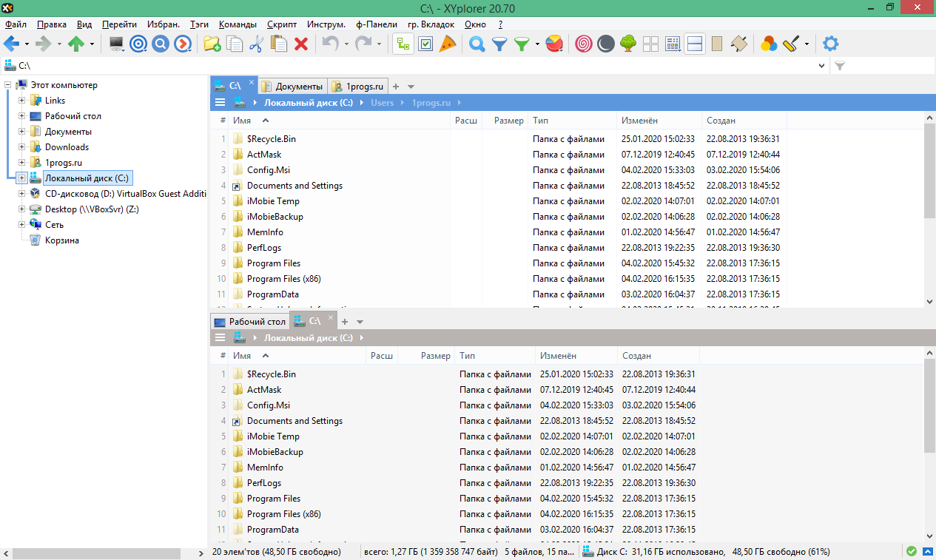Click the Users breadcrumb in the top pane
The image size is (936, 560).
[x=383, y=103]
